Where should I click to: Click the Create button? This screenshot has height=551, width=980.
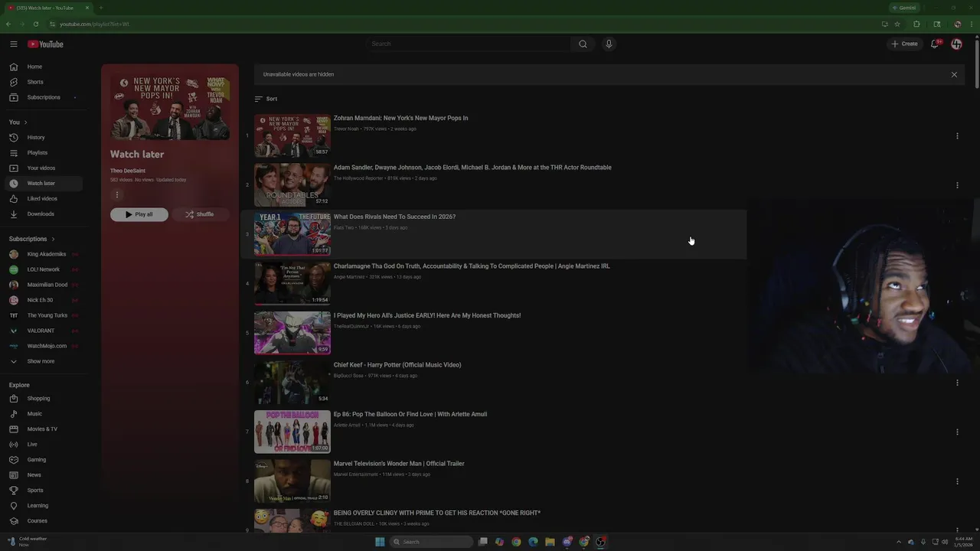tap(904, 44)
